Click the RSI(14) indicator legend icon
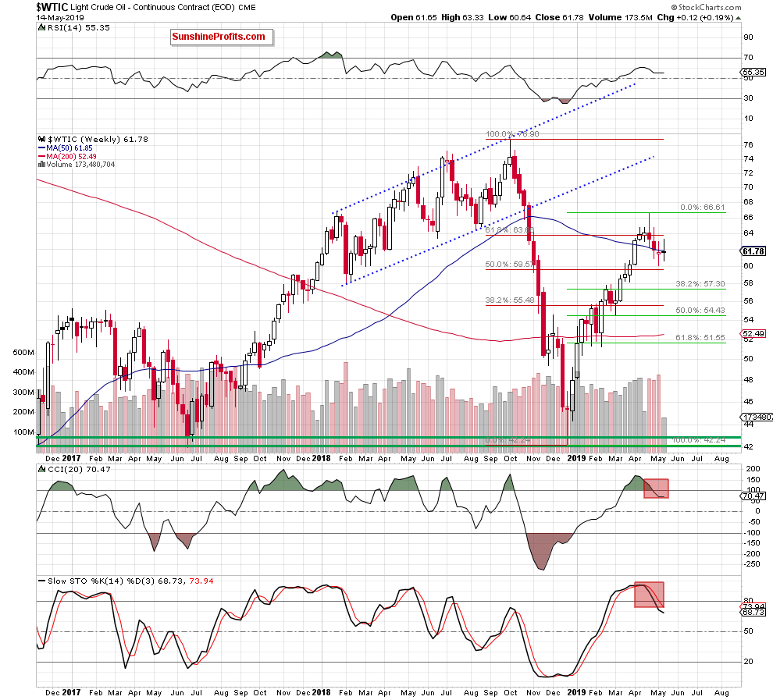 pos(42,28)
